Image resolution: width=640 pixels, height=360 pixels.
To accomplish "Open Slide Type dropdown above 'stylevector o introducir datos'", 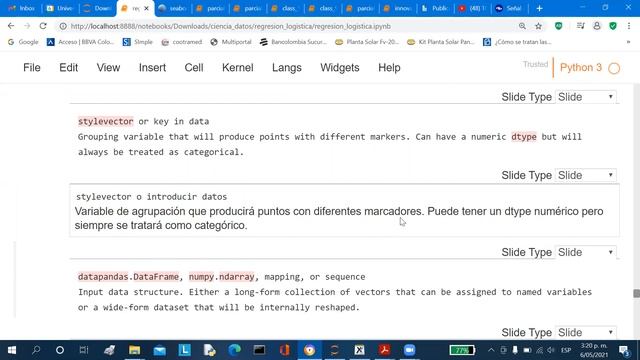I will pyautogui.click(x=585, y=176).
